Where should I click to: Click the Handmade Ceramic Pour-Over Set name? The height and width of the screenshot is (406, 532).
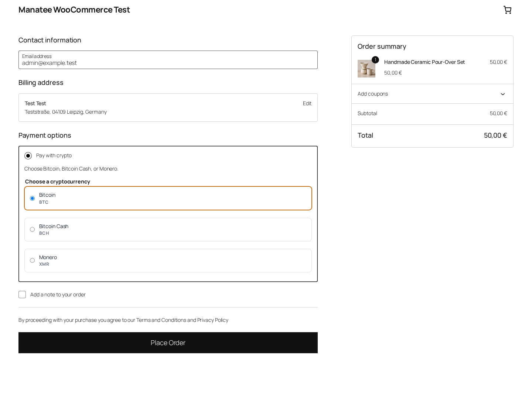(424, 62)
